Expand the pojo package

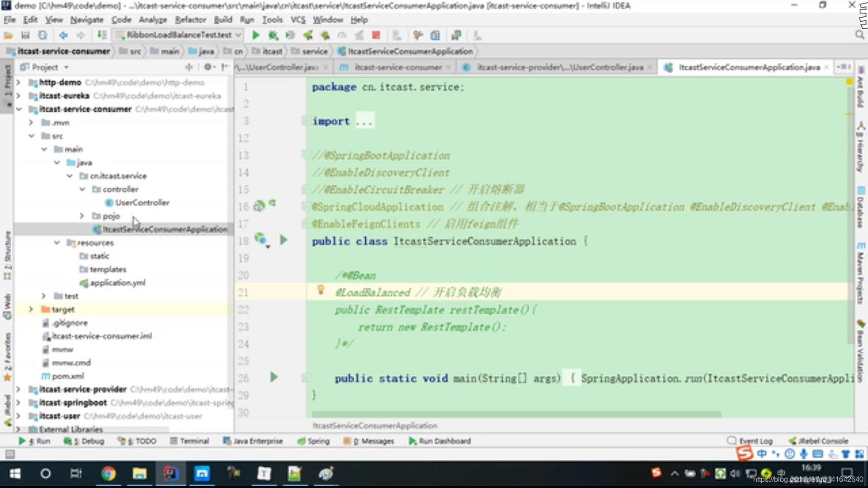82,216
